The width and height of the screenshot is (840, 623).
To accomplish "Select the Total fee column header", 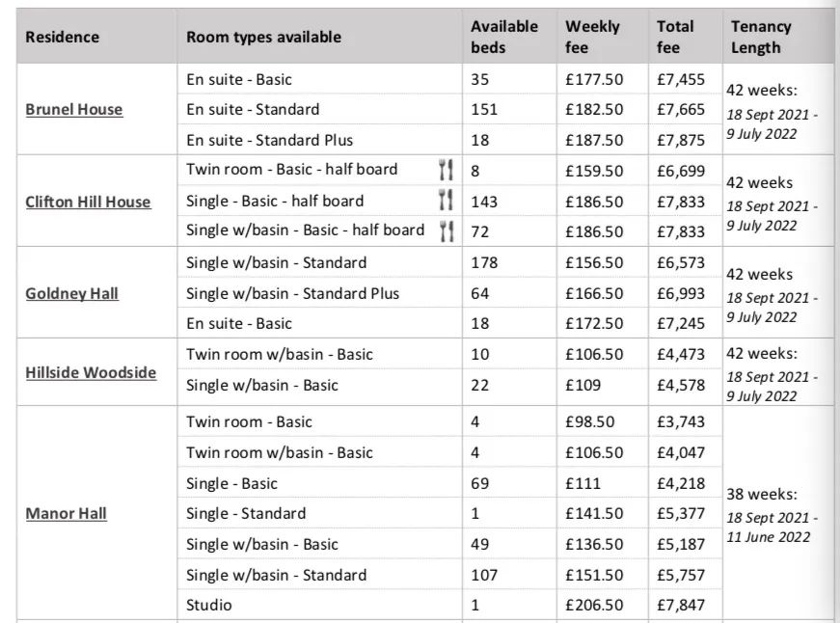I will [675, 37].
